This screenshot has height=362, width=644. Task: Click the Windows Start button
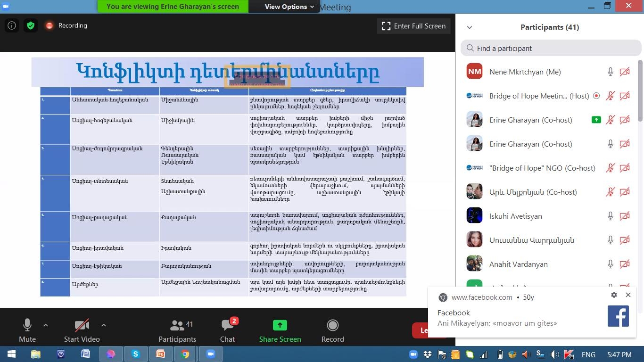pyautogui.click(x=11, y=354)
